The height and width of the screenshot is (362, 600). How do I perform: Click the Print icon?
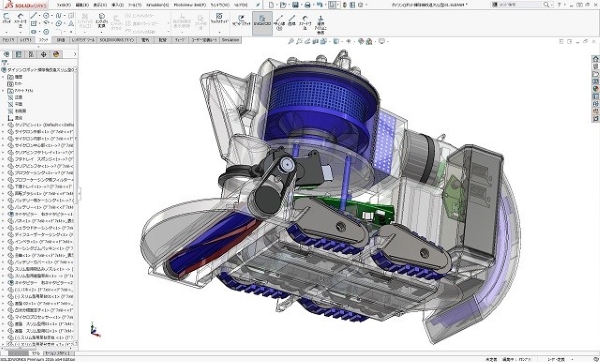tap(307, 5)
